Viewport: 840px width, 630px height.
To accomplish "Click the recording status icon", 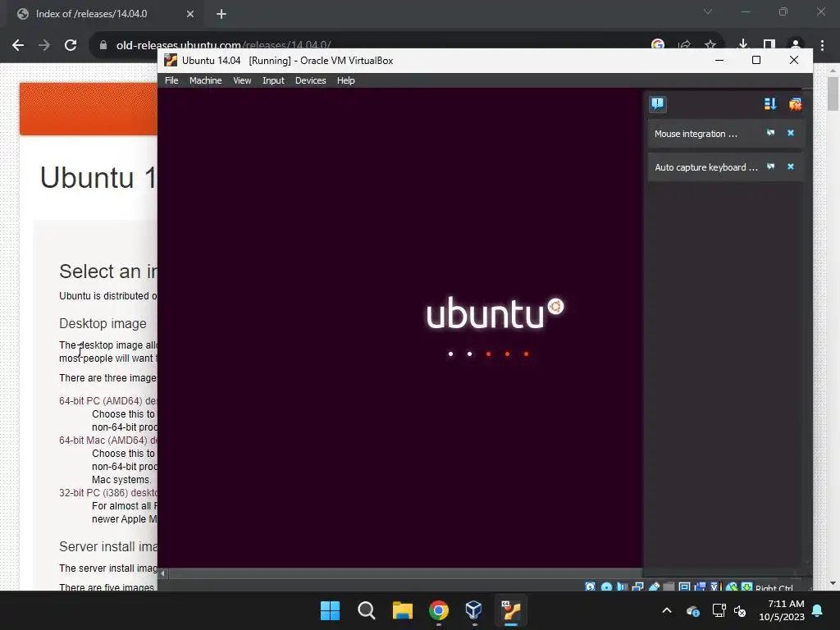I will click(x=701, y=587).
